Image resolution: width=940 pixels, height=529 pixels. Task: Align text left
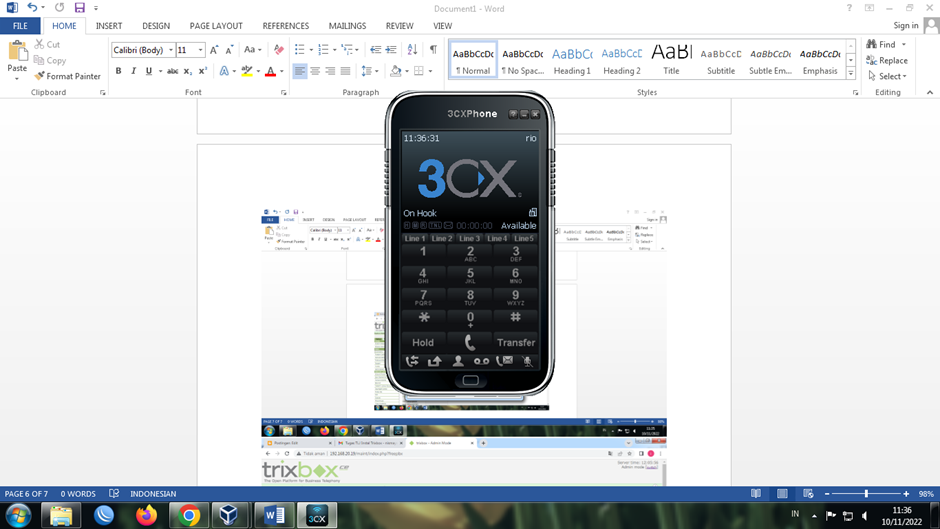[300, 71]
